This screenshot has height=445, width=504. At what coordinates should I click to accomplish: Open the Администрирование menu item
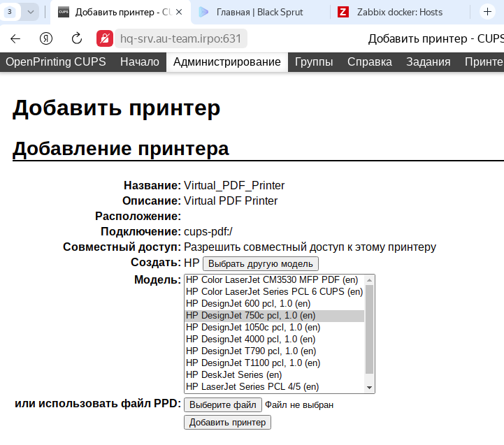pos(226,61)
